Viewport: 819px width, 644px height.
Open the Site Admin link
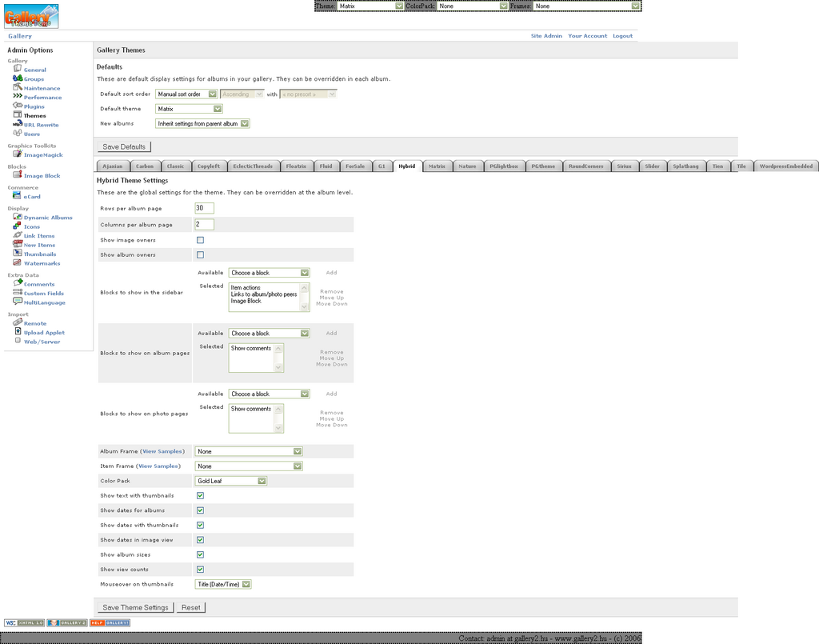pos(546,36)
